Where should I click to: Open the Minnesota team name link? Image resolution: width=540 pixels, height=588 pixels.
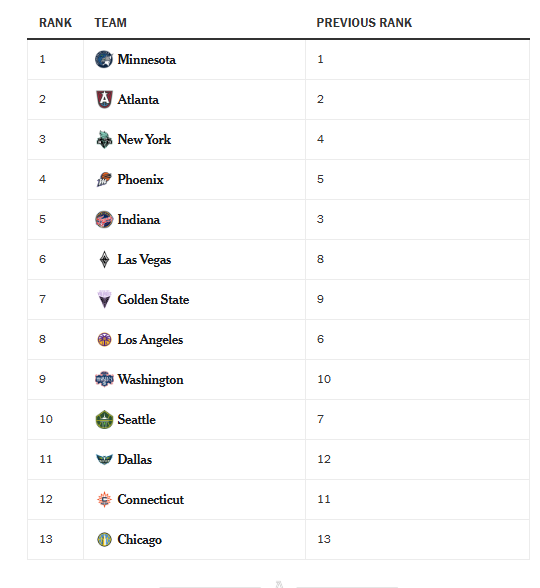click(146, 60)
